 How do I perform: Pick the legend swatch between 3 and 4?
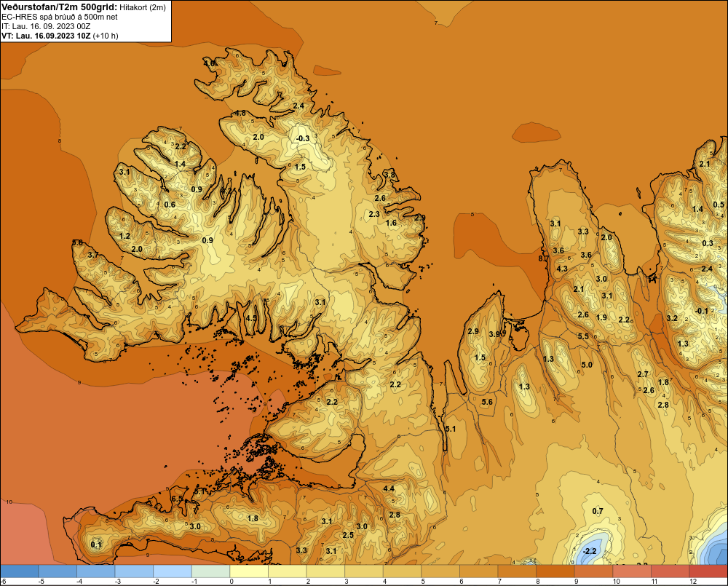pos(364,571)
